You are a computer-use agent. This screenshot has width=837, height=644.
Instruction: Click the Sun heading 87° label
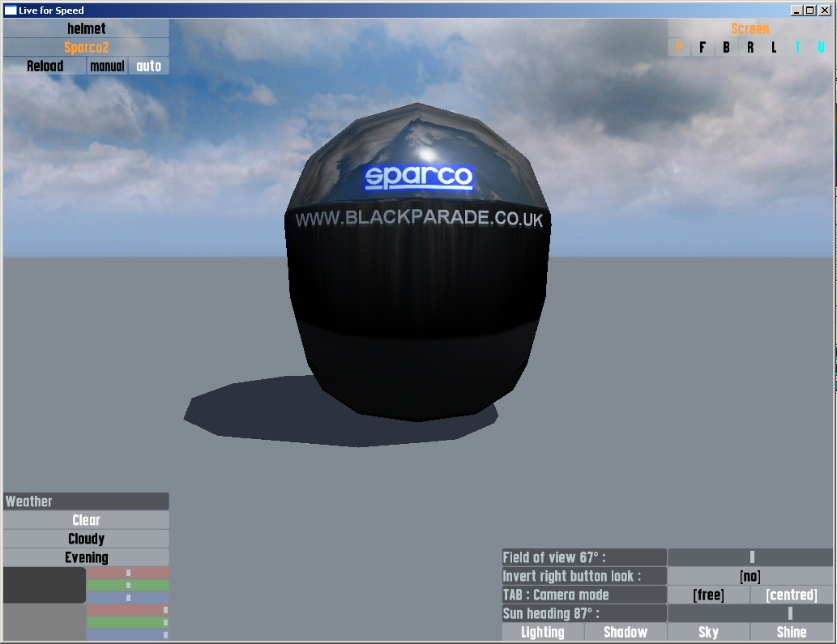tap(584, 613)
